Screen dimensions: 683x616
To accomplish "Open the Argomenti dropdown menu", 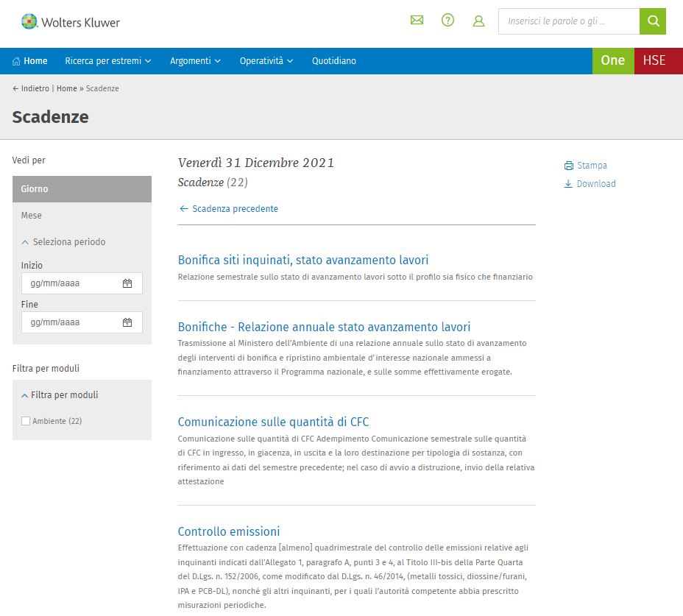I will [x=196, y=61].
